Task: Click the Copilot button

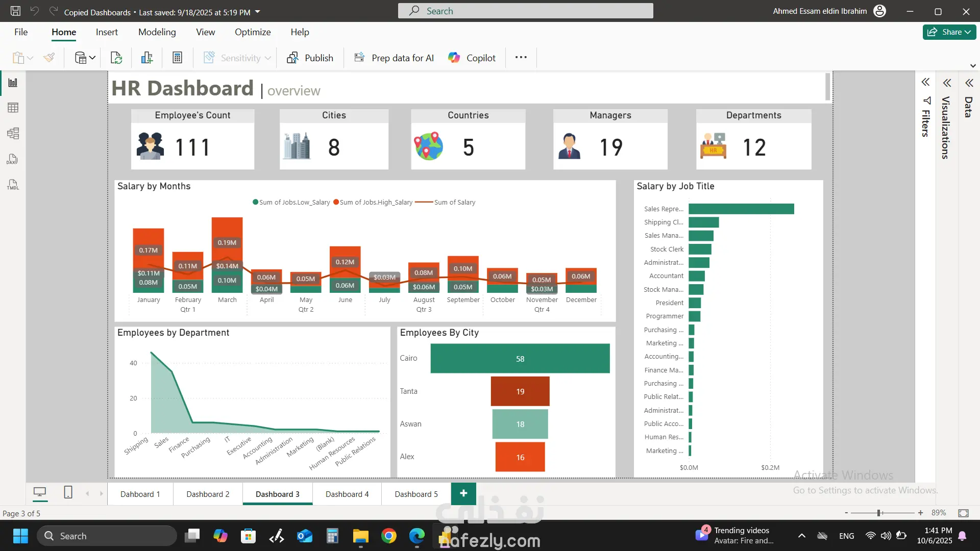Action: (x=472, y=58)
